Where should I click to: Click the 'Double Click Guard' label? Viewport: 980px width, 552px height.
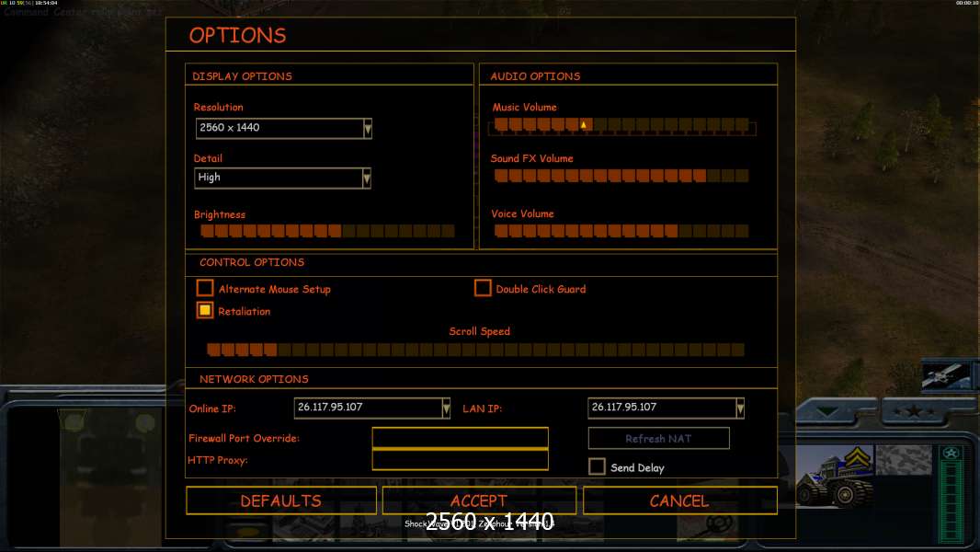tap(541, 290)
